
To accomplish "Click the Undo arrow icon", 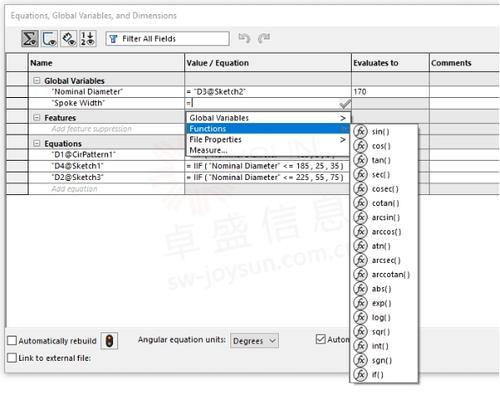I will (x=244, y=38).
